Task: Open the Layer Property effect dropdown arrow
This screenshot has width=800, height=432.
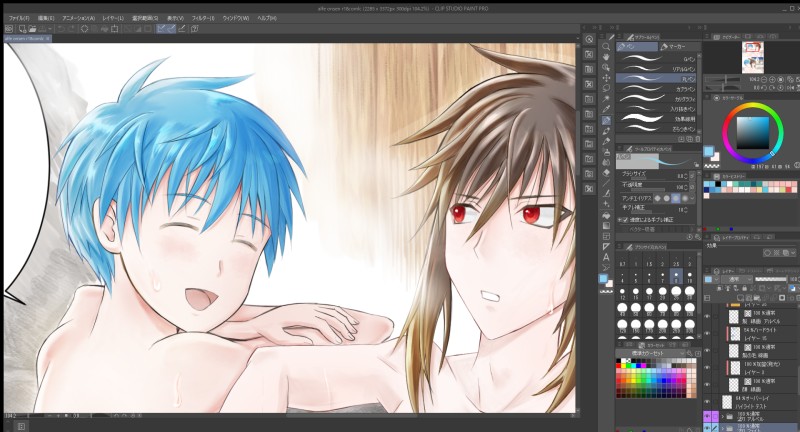Action: tap(794, 253)
